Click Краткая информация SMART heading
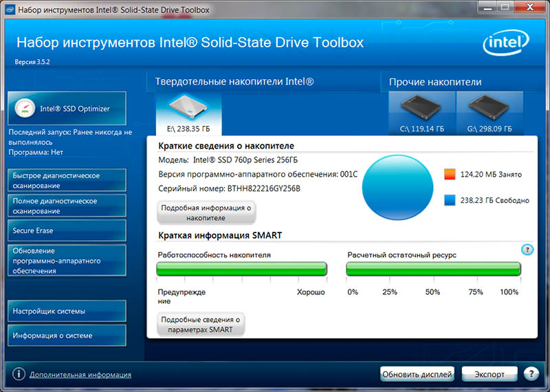Viewport: 550px width, 392px height. click(x=220, y=235)
